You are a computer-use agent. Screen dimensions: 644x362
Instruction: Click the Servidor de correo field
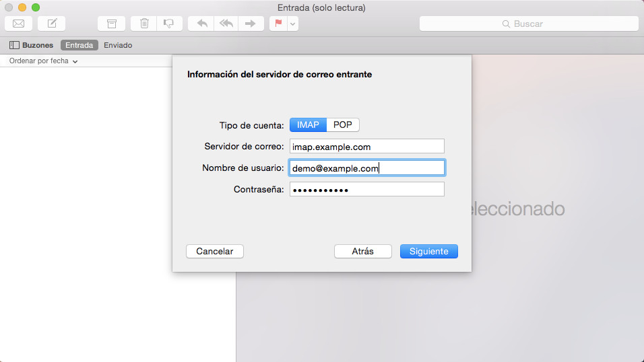pyautogui.click(x=366, y=147)
